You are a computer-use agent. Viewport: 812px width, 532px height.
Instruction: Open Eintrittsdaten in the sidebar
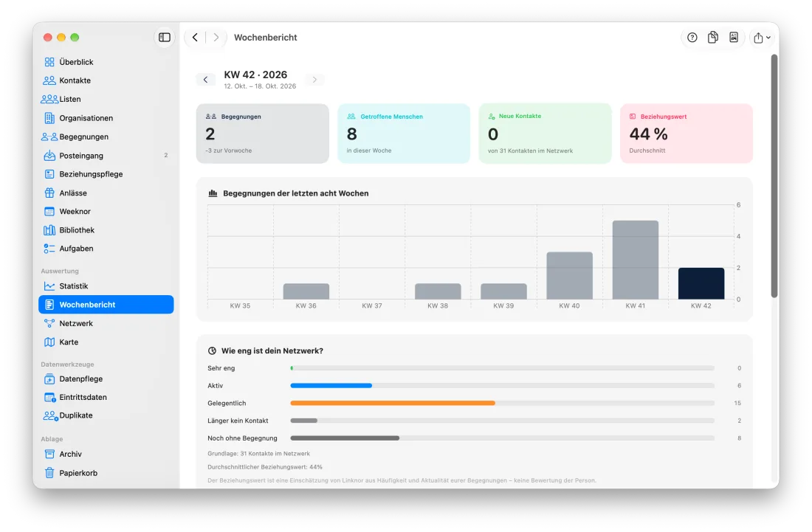click(106, 397)
